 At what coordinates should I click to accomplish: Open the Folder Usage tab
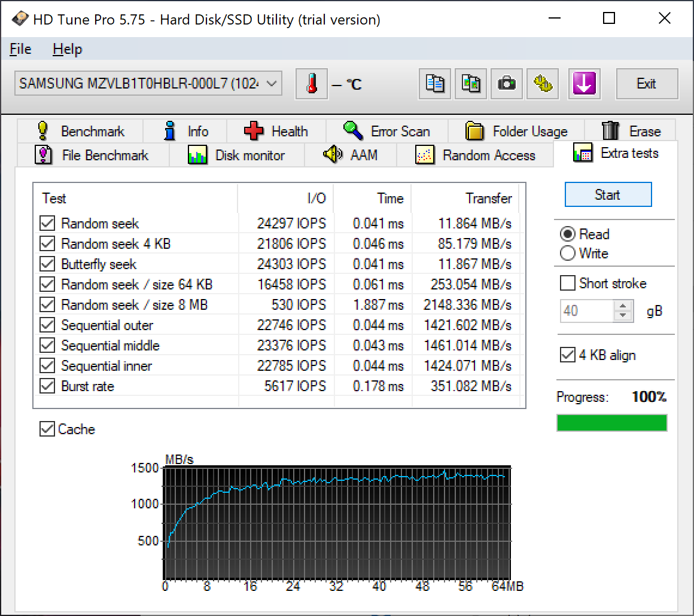click(516, 131)
